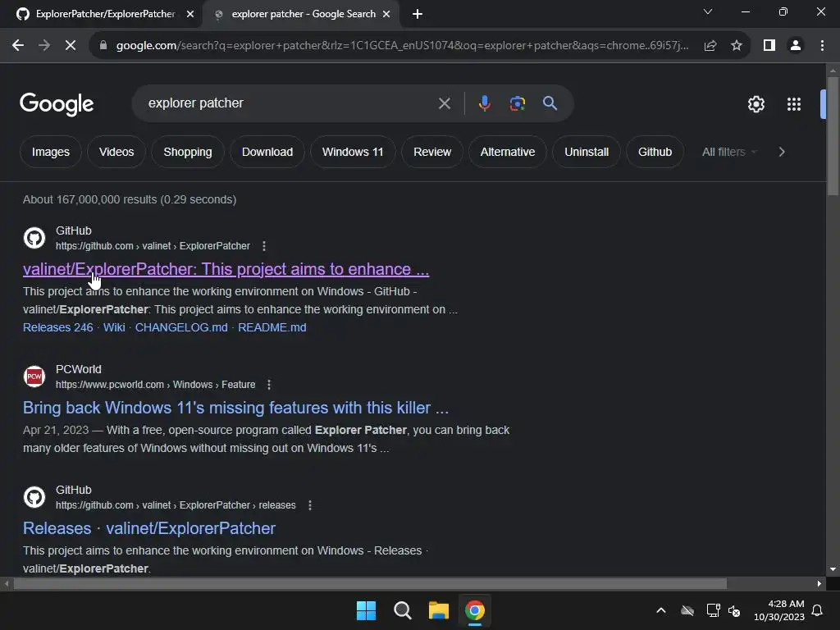Screen dimensions: 840x630
Task: Open a new tab with plus button
Action: coord(418,14)
